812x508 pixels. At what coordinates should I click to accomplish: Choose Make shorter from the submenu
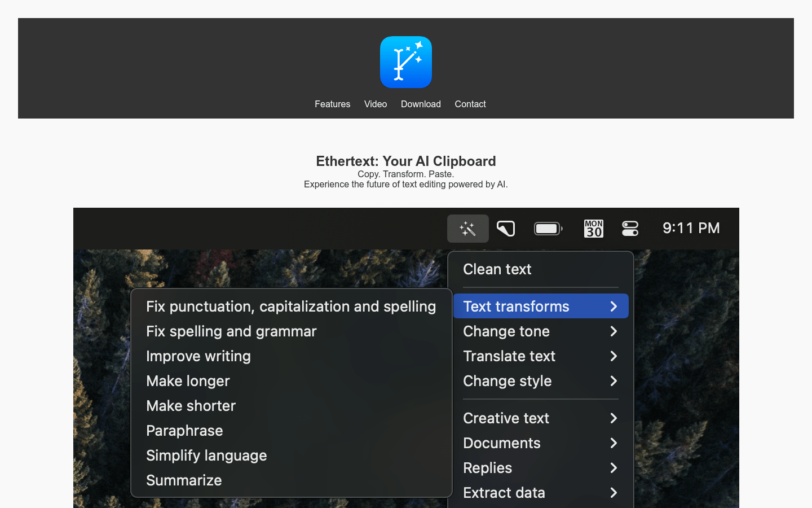click(x=191, y=406)
